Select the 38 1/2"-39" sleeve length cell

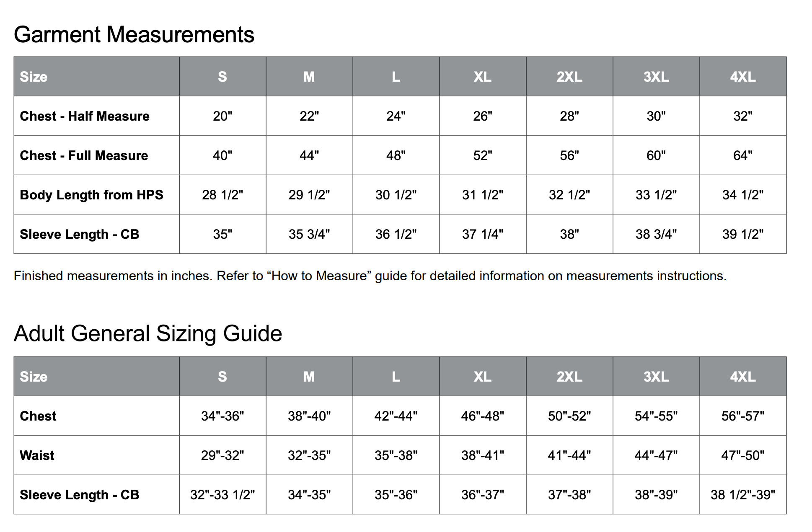[x=742, y=495]
